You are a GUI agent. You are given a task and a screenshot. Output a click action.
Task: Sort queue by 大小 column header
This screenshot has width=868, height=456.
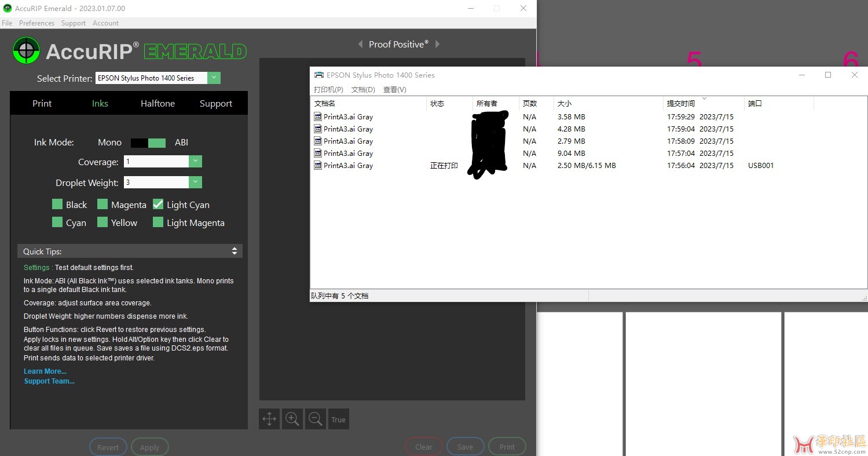608,103
